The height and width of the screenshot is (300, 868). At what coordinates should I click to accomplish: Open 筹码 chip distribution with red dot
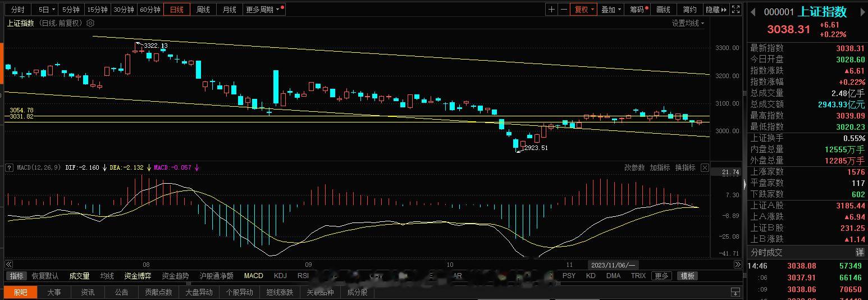click(x=638, y=10)
